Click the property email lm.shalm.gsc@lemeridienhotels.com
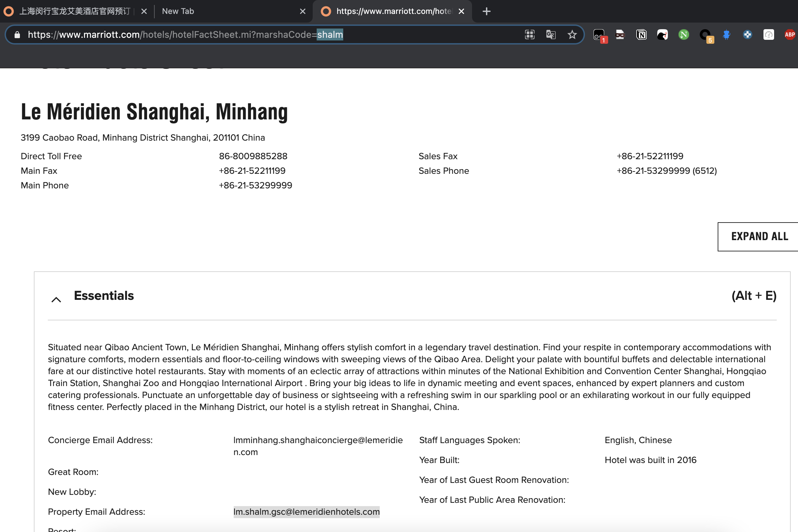 [306, 512]
